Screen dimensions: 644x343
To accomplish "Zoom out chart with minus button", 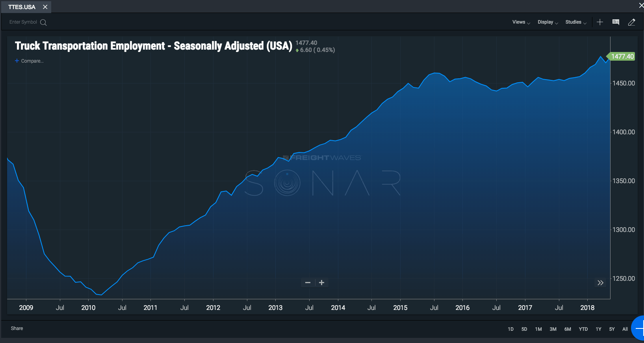I will pos(308,283).
